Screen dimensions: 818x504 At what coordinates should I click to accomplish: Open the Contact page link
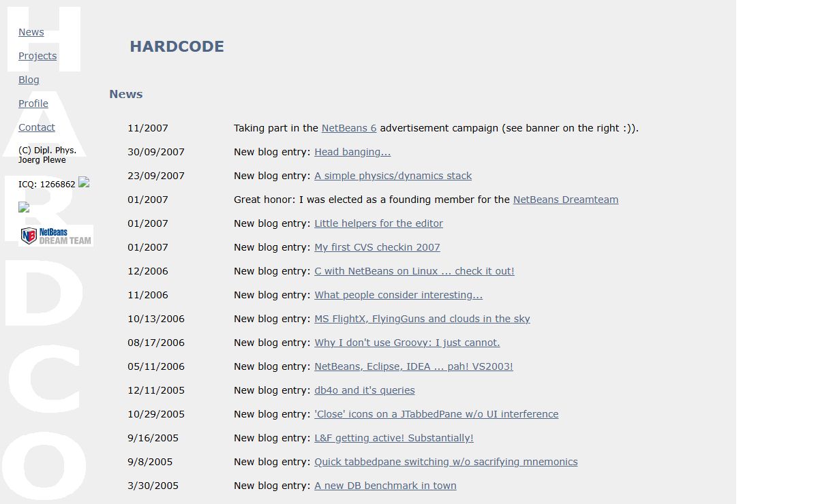(x=37, y=127)
